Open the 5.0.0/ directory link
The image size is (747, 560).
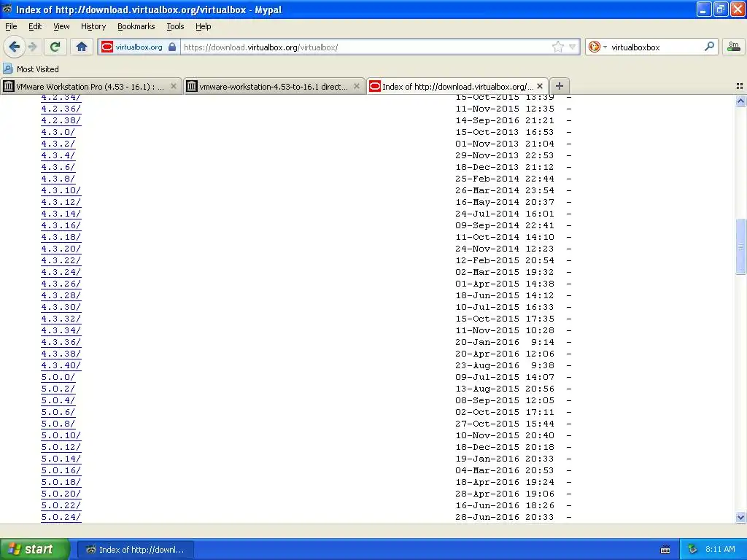coord(58,377)
